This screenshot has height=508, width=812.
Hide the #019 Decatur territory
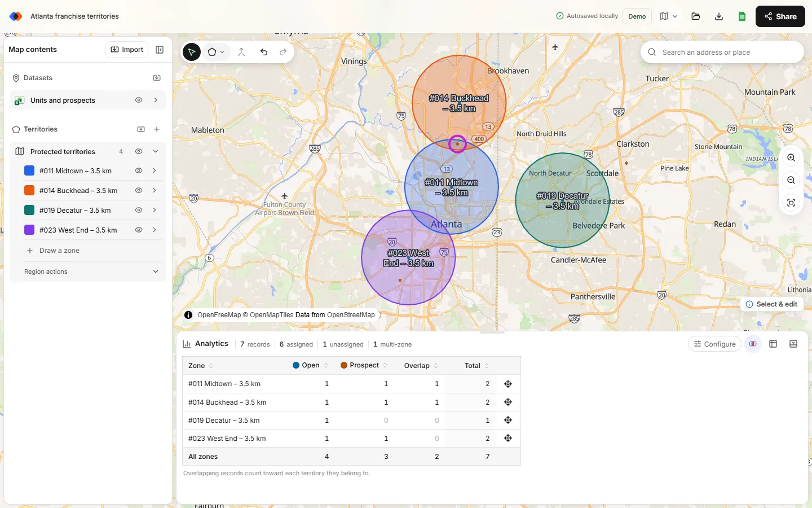coord(138,210)
